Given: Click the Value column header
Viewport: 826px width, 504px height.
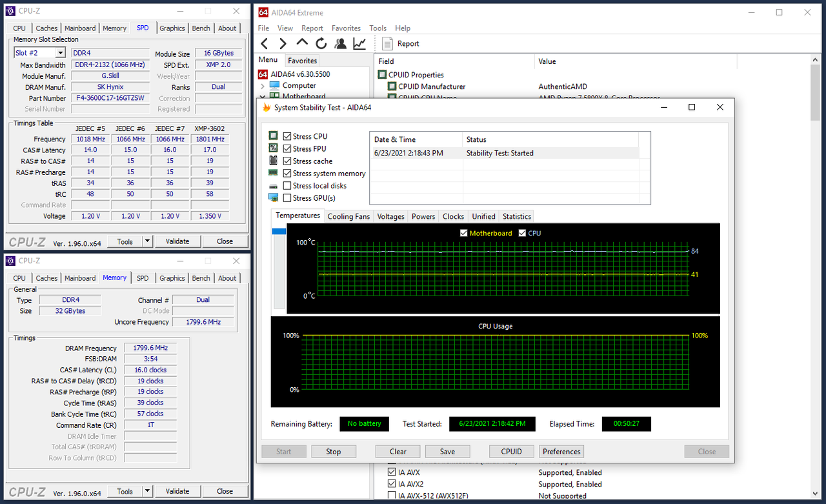Looking at the screenshot, I should [636, 61].
